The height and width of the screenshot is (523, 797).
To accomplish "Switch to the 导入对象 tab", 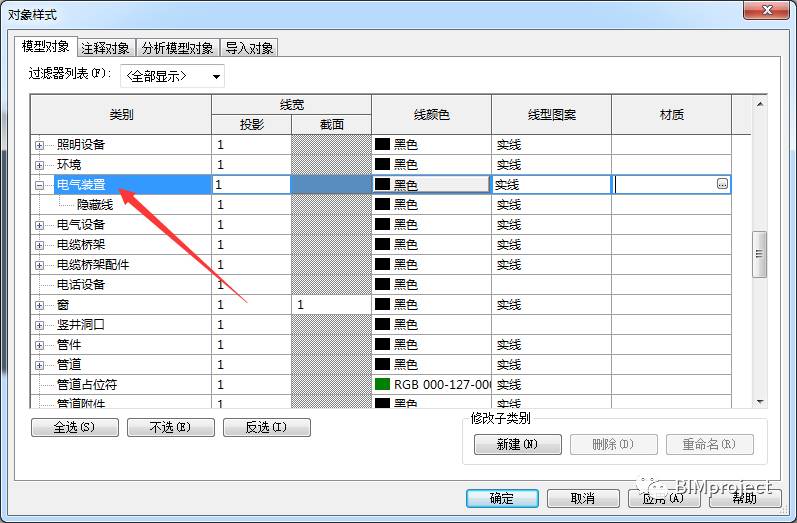I will (x=249, y=48).
